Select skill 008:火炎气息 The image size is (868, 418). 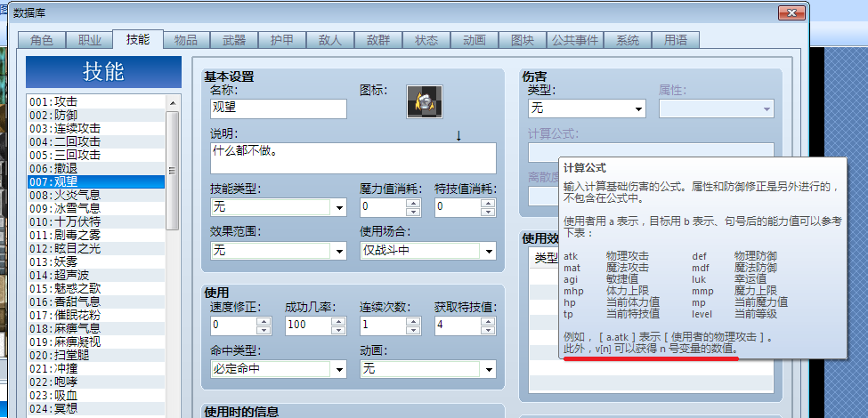tap(96, 195)
